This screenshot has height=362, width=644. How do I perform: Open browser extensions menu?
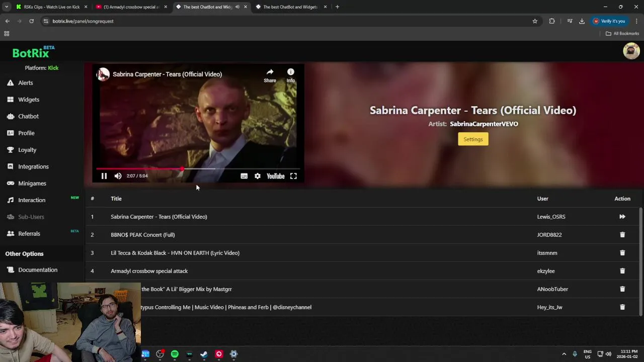tap(552, 21)
